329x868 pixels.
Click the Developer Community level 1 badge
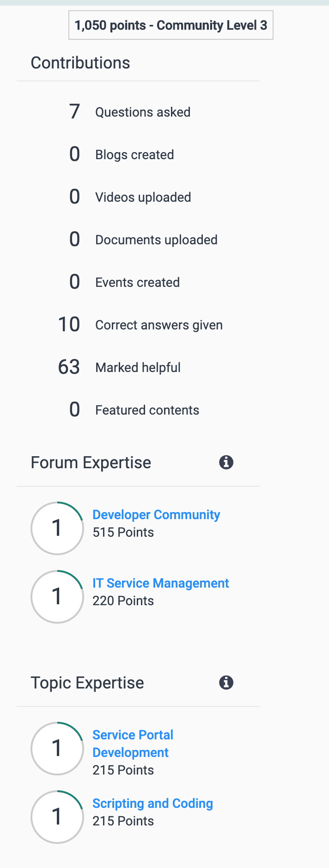pyautogui.click(x=57, y=528)
